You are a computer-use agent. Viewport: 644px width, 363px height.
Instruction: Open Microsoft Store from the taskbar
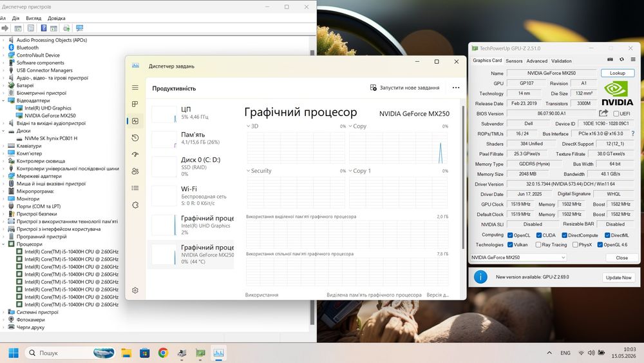pos(144,353)
